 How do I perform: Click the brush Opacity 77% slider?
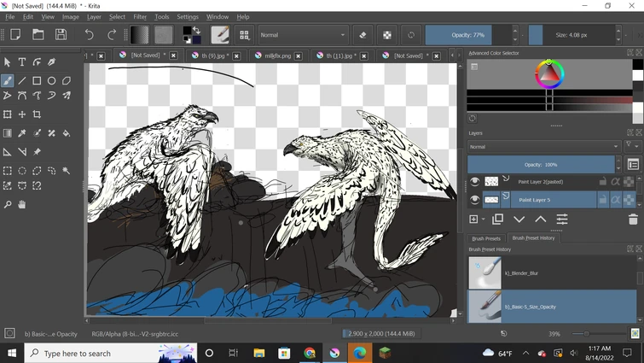pos(467,35)
